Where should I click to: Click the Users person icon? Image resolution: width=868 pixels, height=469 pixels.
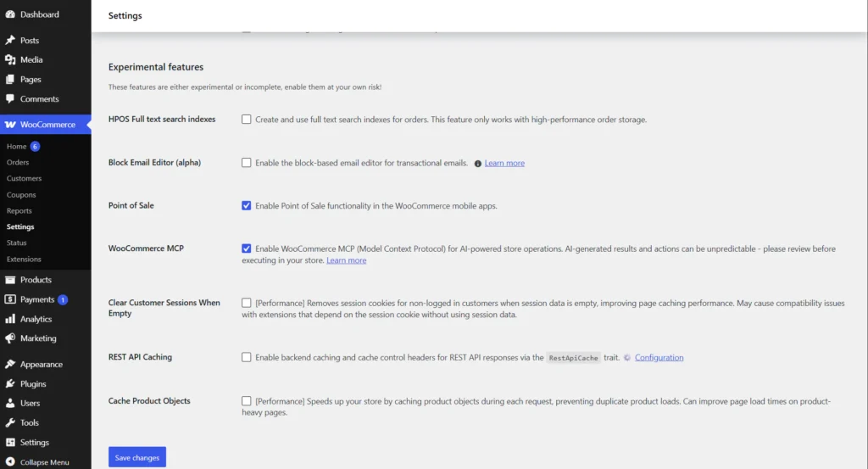pos(10,403)
